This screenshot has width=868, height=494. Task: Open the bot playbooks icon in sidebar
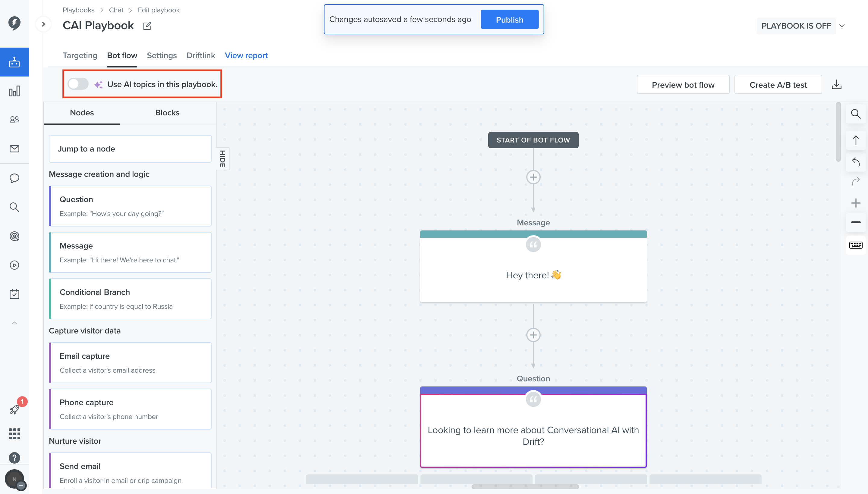click(x=14, y=62)
